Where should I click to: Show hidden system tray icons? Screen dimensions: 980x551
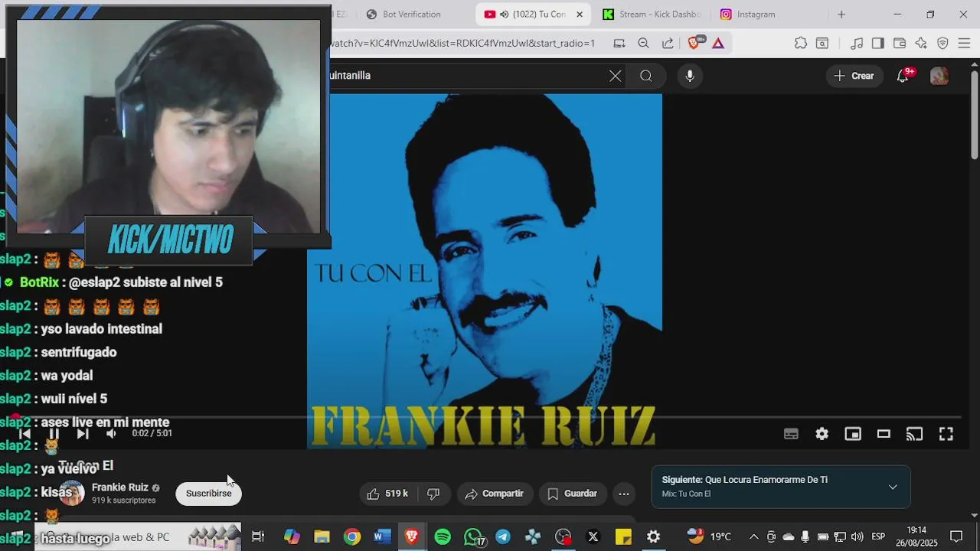pos(753,536)
